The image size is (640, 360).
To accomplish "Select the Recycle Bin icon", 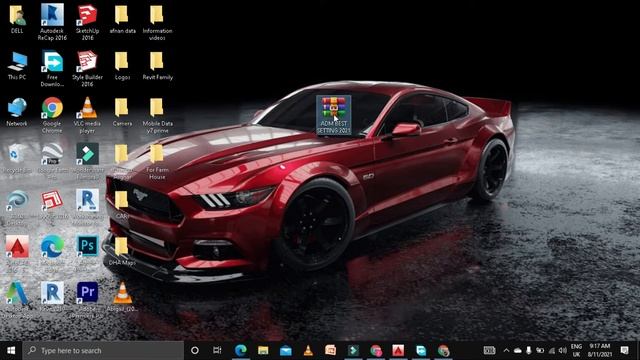I will [17, 158].
